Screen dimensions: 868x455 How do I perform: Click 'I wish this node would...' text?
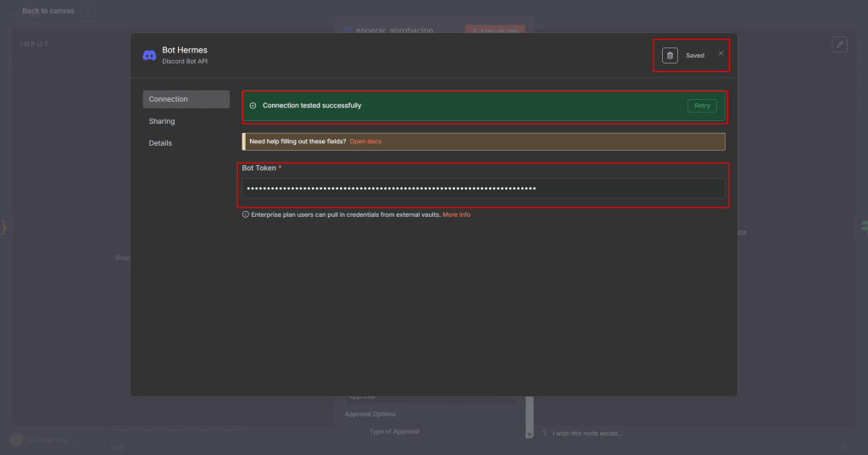point(587,434)
